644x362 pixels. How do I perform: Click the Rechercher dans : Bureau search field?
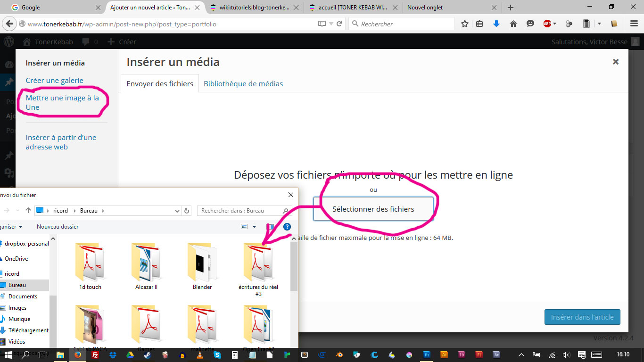click(x=240, y=211)
